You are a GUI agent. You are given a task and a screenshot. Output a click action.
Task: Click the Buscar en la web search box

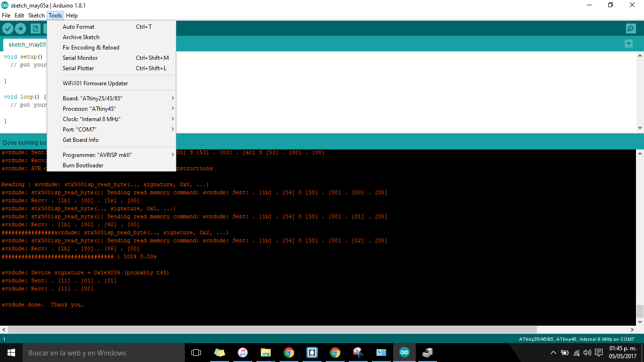104,353
